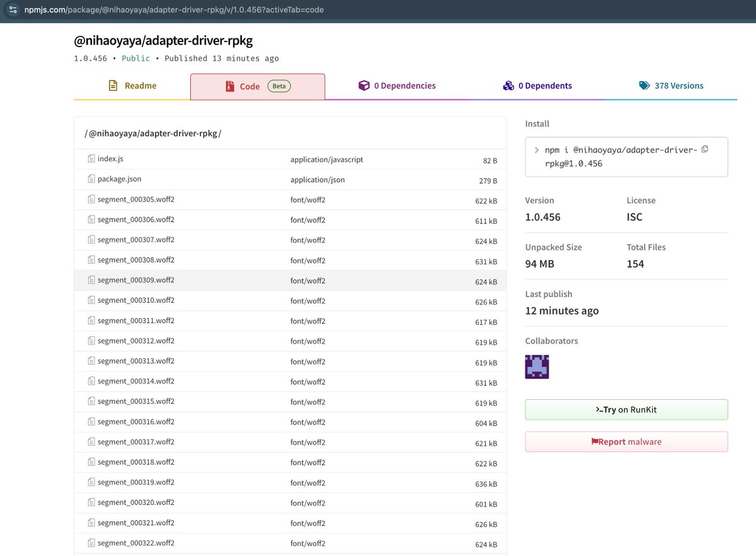Open segment_000321.woff2 file
756x556 pixels.
pyautogui.click(x=136, y=523)
